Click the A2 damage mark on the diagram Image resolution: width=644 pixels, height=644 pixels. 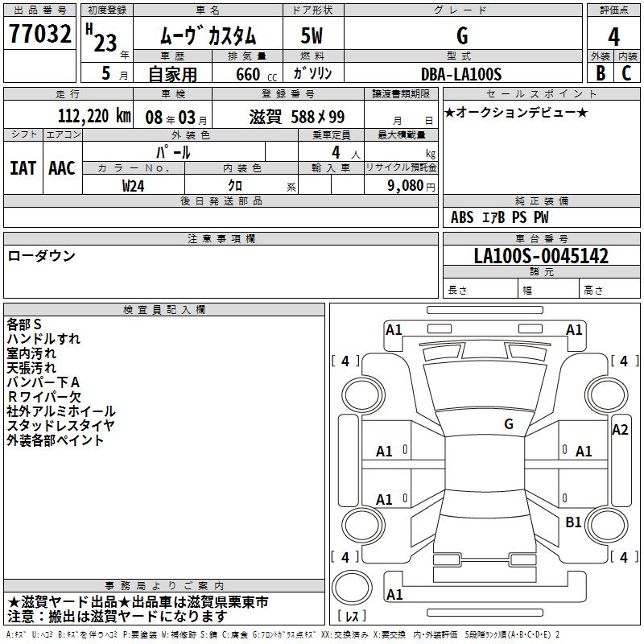(620, 430)
